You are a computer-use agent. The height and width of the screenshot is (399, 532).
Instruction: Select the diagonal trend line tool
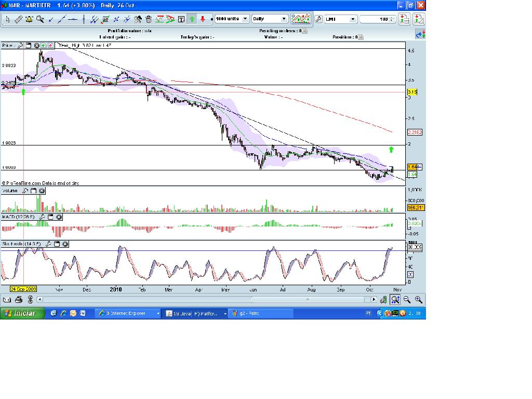(62, 19)
